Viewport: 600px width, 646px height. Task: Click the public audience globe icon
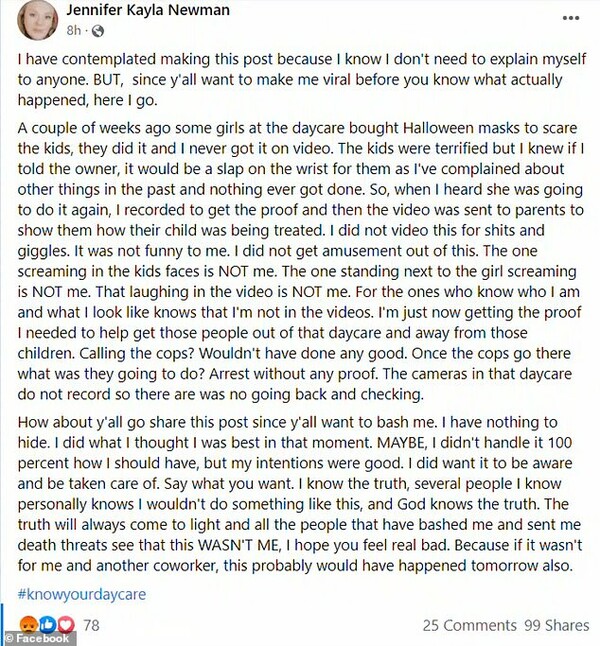pos(98,31)
